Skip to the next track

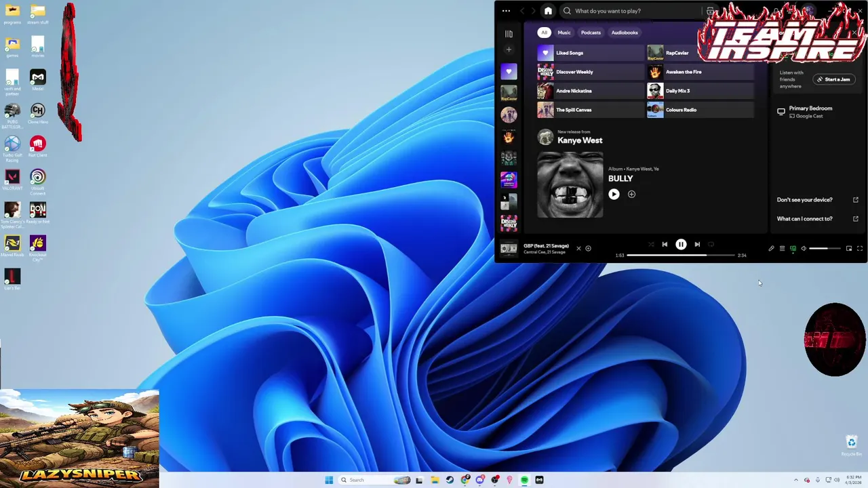[x=697, y=244]
